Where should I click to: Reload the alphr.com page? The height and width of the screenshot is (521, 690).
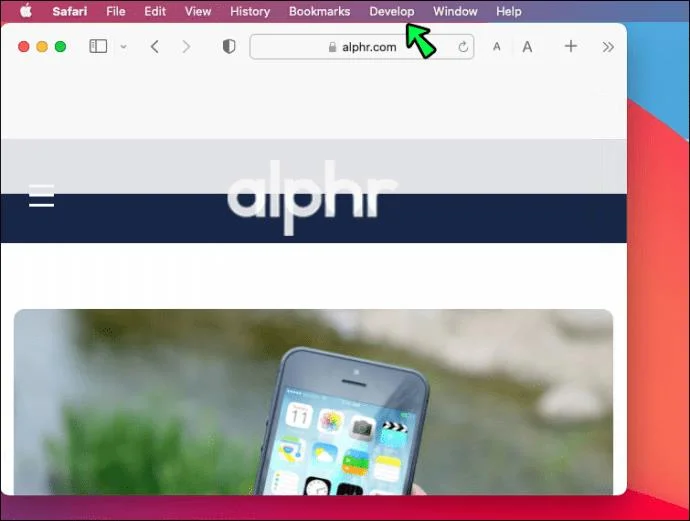(x=463, y=47)
